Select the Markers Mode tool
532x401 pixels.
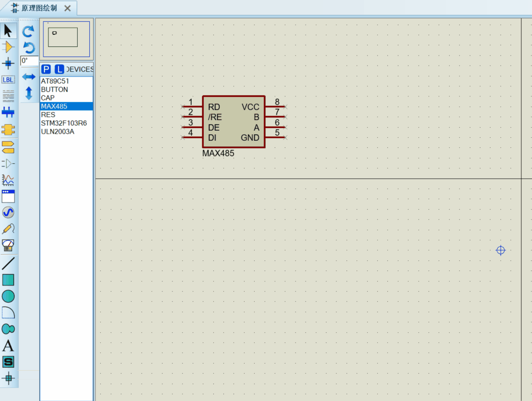8,378
